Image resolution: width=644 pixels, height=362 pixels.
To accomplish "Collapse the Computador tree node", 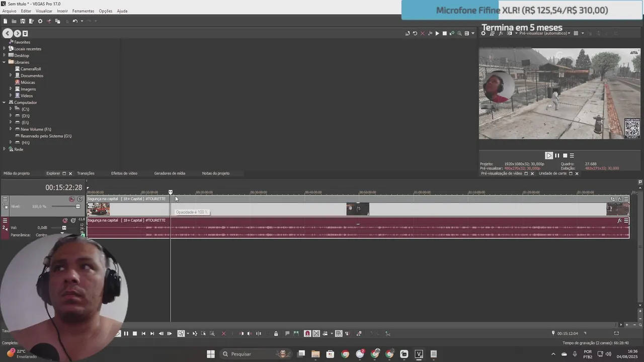I will pyautogui.click(x=5, y=103).
